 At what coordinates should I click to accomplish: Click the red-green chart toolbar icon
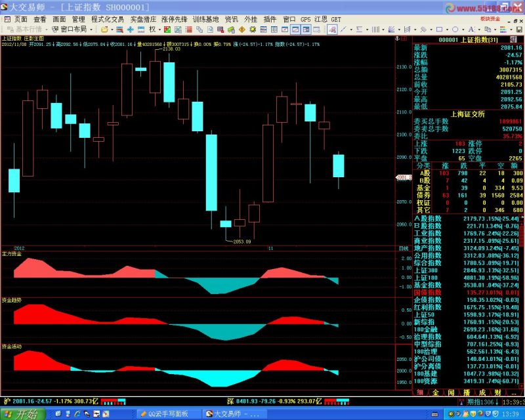[167, 30]
